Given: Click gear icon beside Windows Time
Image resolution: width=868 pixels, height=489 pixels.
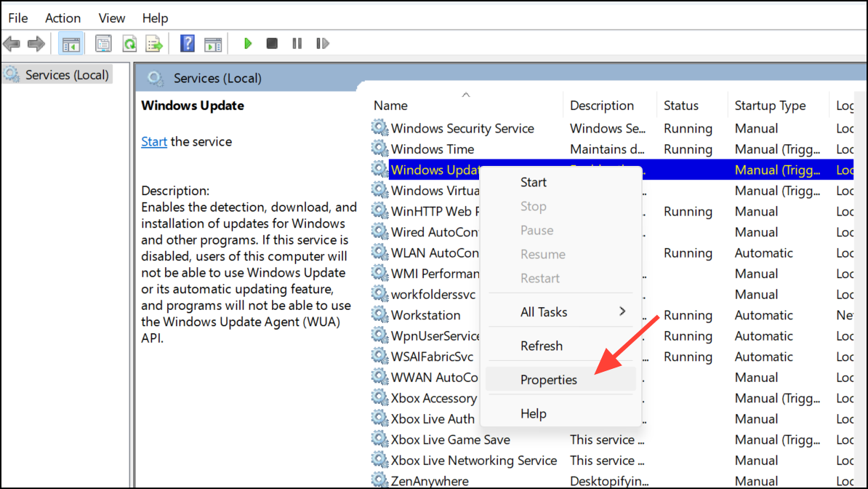Looking at the screenshot, I should point(379,148).
